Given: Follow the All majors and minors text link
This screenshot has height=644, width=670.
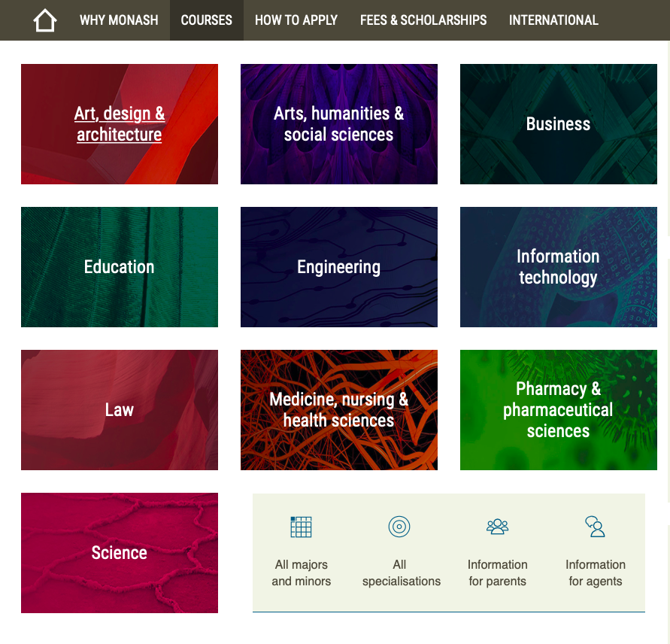Looking at the screenshot, I should 302,573.
